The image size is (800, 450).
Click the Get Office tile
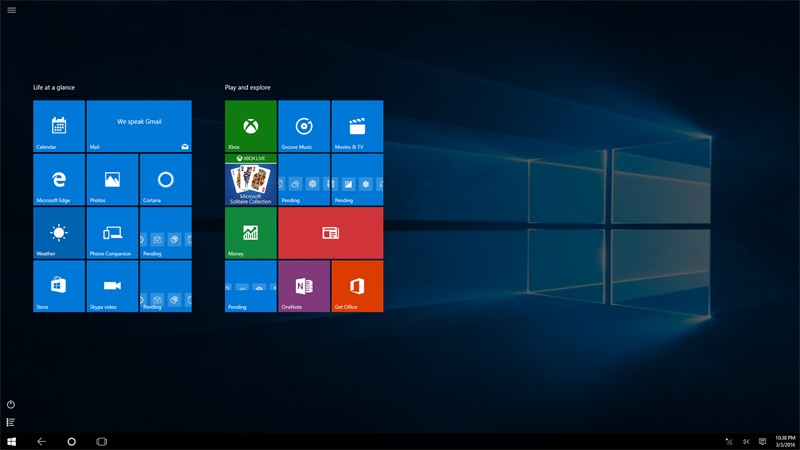click(357, 286)
